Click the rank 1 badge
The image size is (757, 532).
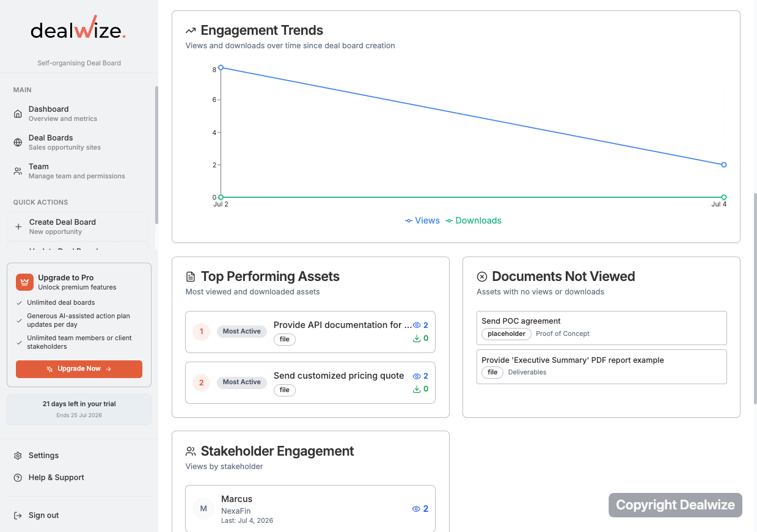tap(202, 332)
